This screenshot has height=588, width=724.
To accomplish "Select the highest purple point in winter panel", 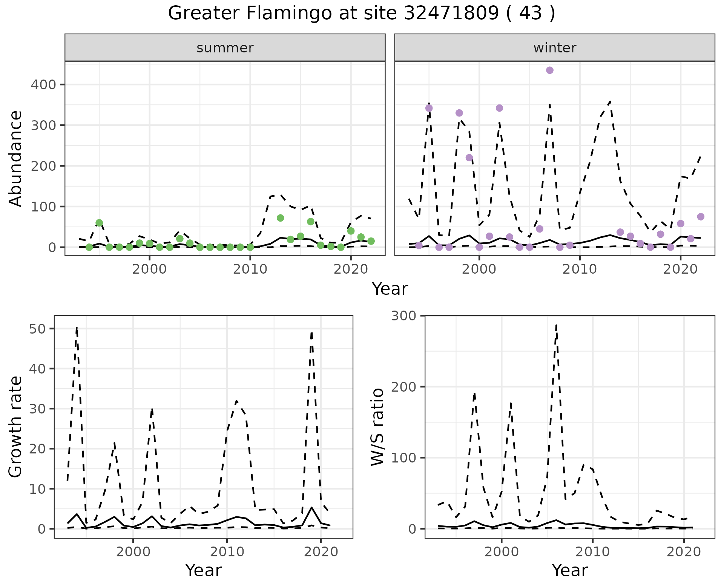I will [549, 70].
